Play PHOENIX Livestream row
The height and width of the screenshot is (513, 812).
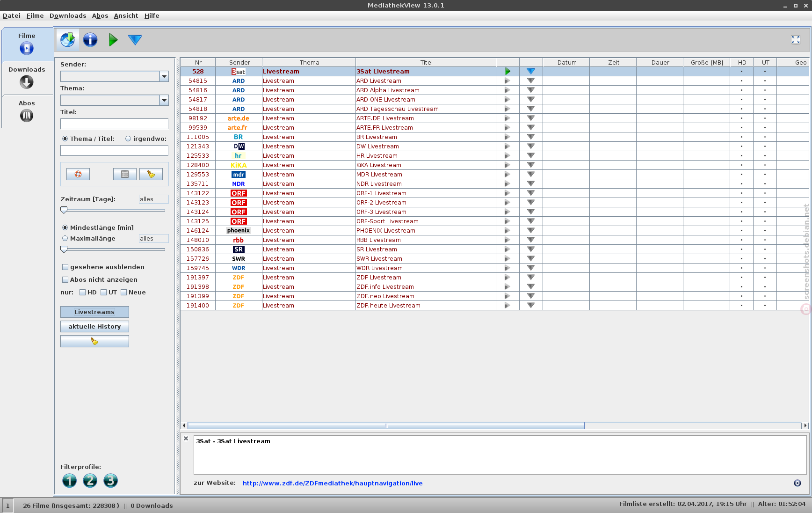click(507, 231)
